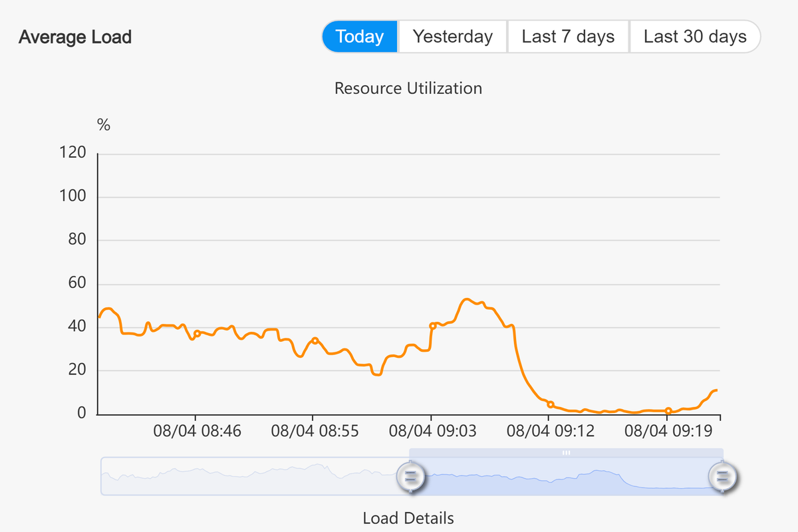Click the 08/04 08:46 axis label

pos(197,432)
